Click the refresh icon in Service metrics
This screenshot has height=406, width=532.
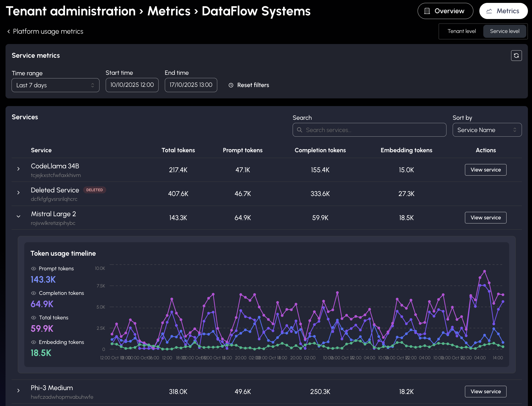(x=516, y=56)
